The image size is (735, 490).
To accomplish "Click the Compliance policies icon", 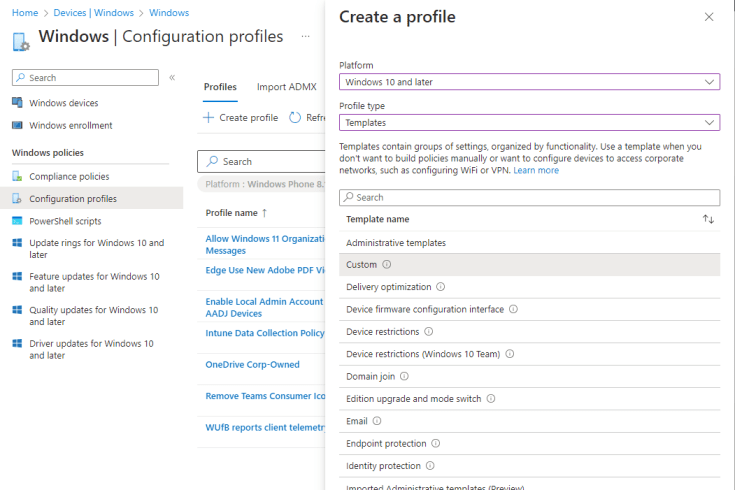I will pos(17,177).
